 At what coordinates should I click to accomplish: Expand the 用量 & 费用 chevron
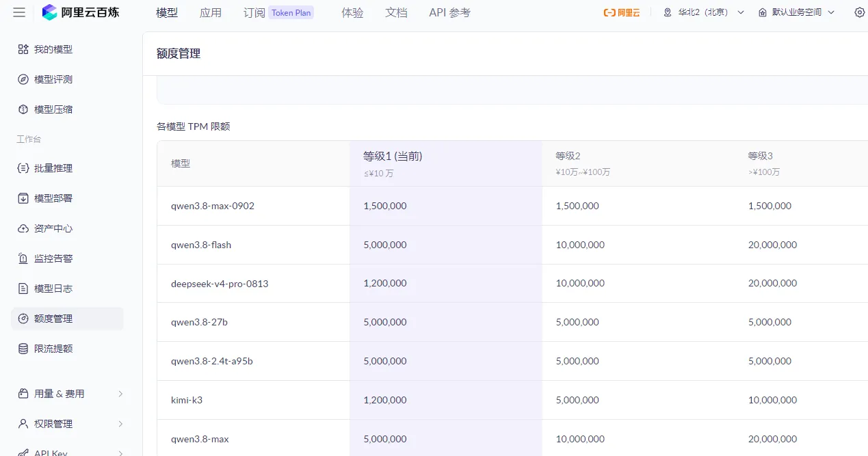click(x=120, y=394)
